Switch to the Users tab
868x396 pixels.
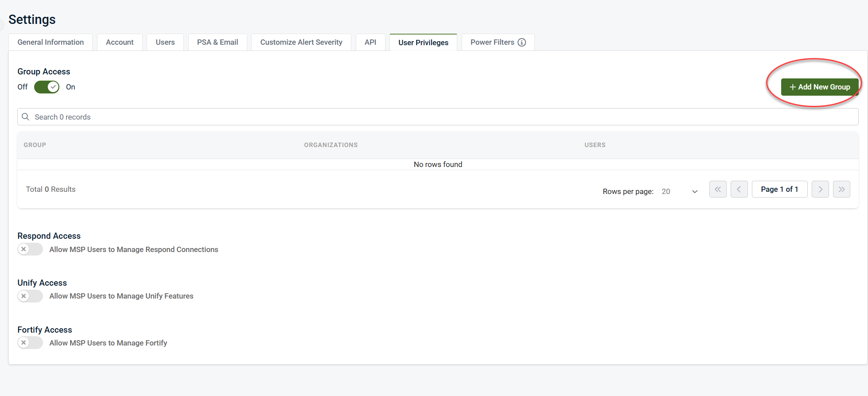pyautogui.click(x=165, y=43)
